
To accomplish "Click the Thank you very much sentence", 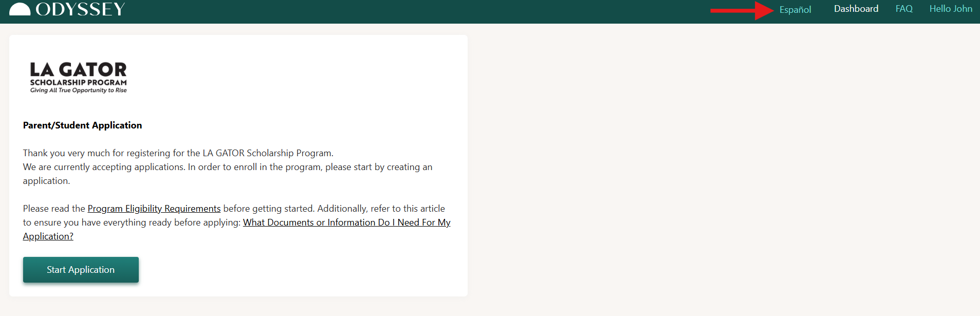I will [x=178, y=153].
